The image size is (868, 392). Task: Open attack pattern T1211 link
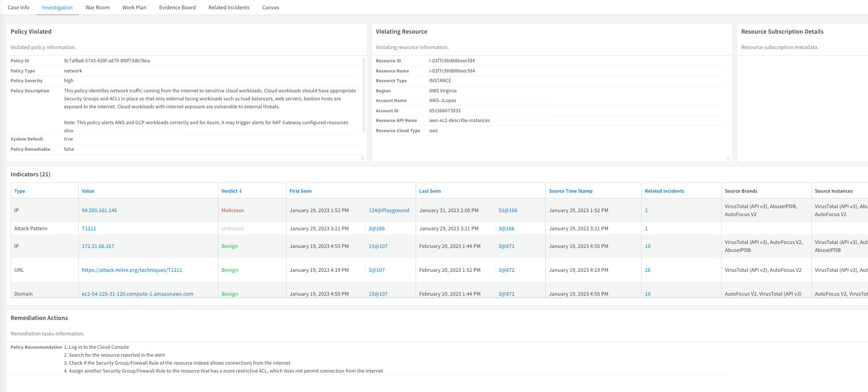pos(89,228)
